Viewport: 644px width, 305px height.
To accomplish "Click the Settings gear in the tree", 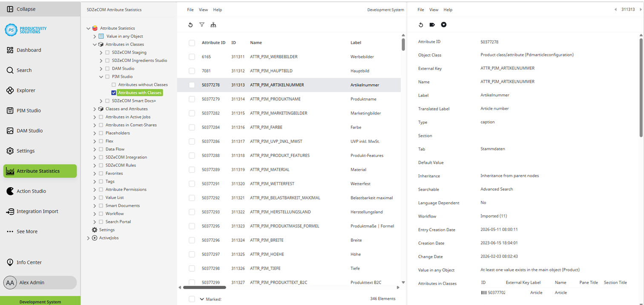I will click(x=95, y=230).
